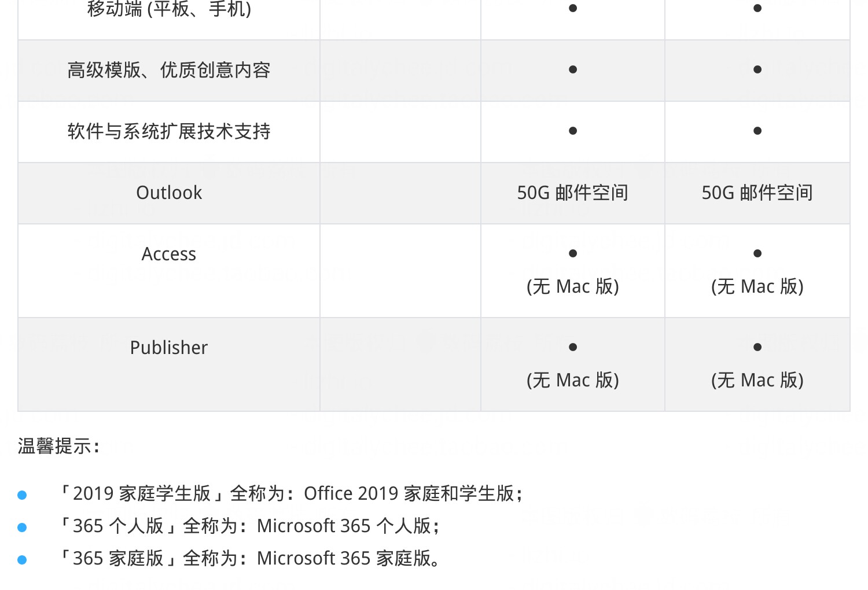Image resolution: width=868 pixels, height=590 pixels.
Task: Click the Publisher feature label
Action: [169, 348]
